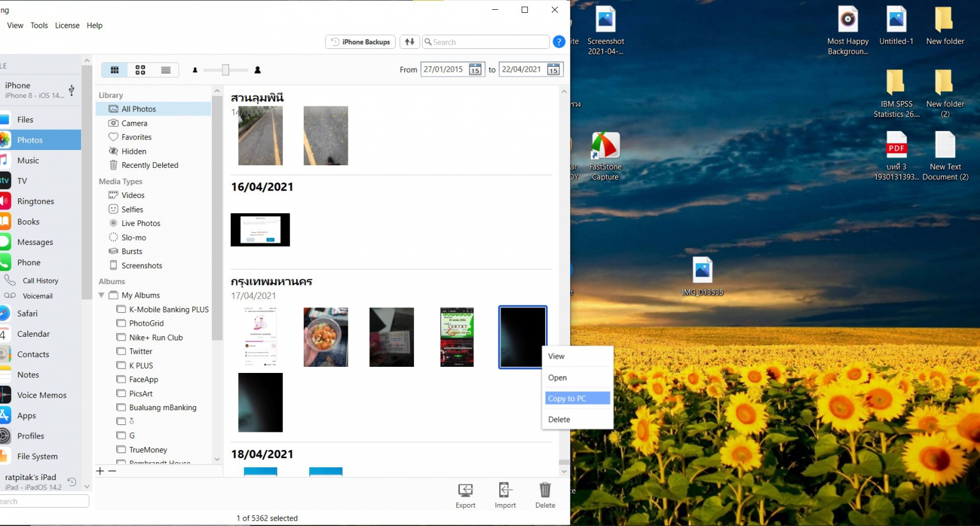The width and height of the screenshot is (980, 526).
Task: Select Camera in the Library list
Action: click(x=153, y=123)
